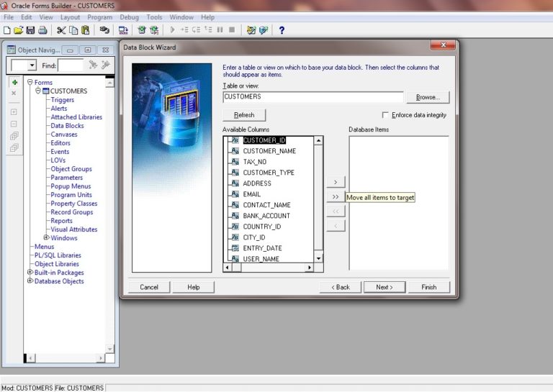Click the New form toolbar icon
Viewport: 553px width, 392px height.
click(x=6, y=30)
